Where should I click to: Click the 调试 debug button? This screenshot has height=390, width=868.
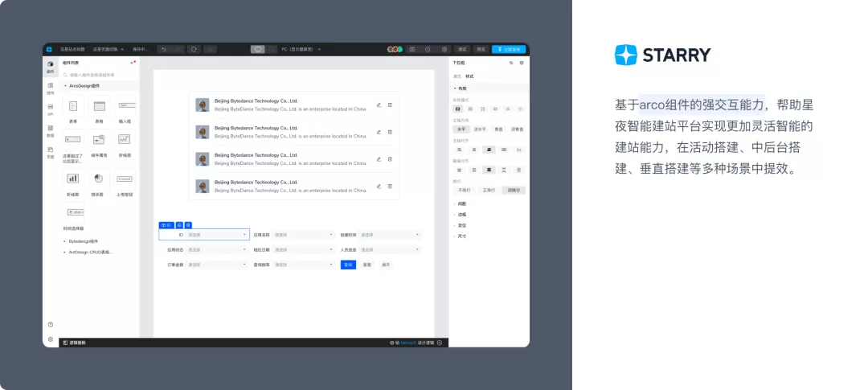point(462,49)
